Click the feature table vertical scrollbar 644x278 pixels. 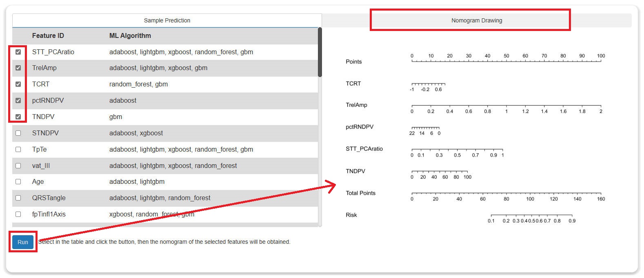[x=320, y=52]
